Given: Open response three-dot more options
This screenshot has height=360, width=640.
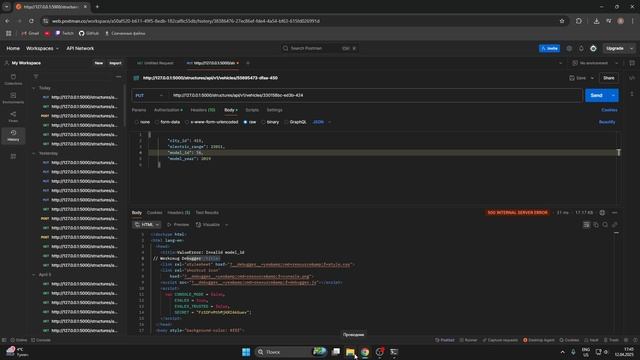Looking at the screenshot, I should (614, 213).
